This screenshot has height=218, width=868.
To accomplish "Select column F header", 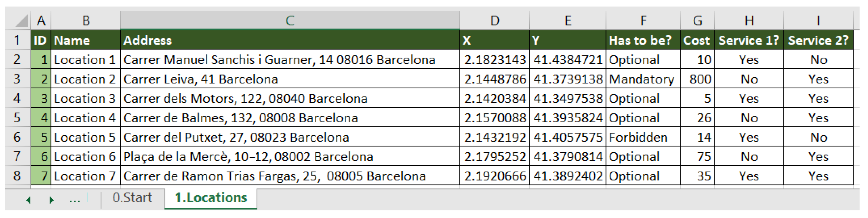I will click(x=643, y=21).
